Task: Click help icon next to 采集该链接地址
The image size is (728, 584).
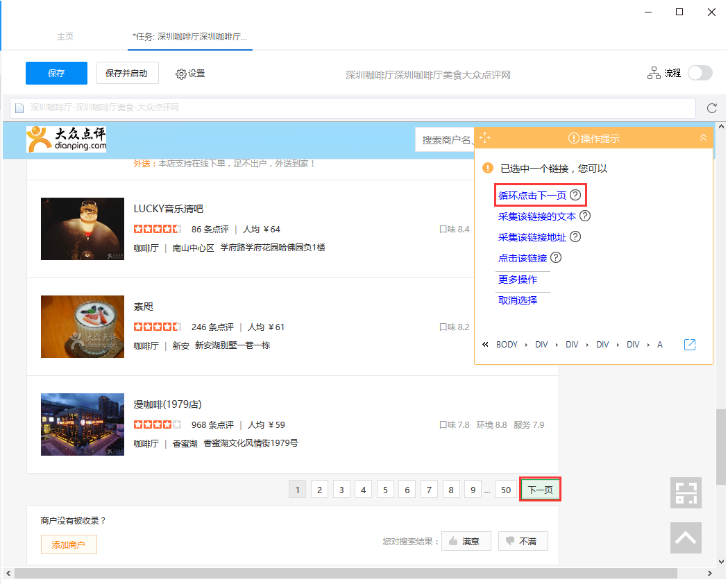Action: [575, 237]
